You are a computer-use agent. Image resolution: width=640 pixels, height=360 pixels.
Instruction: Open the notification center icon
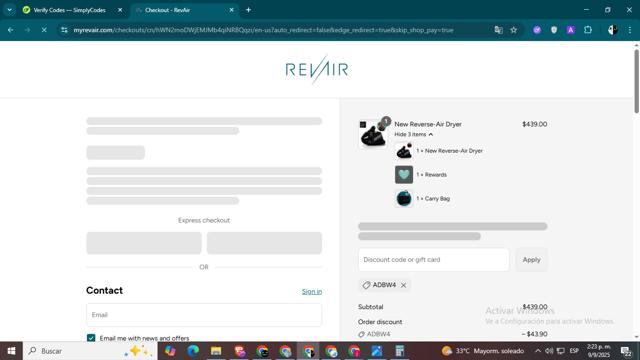626,351
